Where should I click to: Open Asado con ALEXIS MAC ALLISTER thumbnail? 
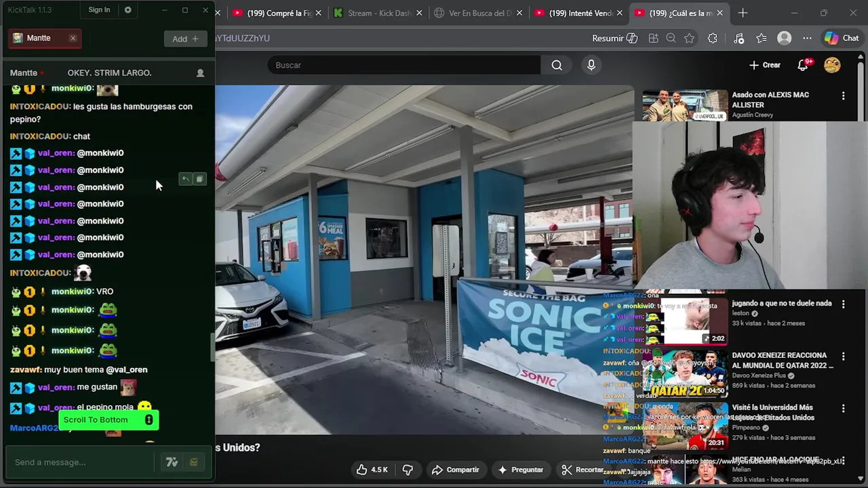point(685,105)
